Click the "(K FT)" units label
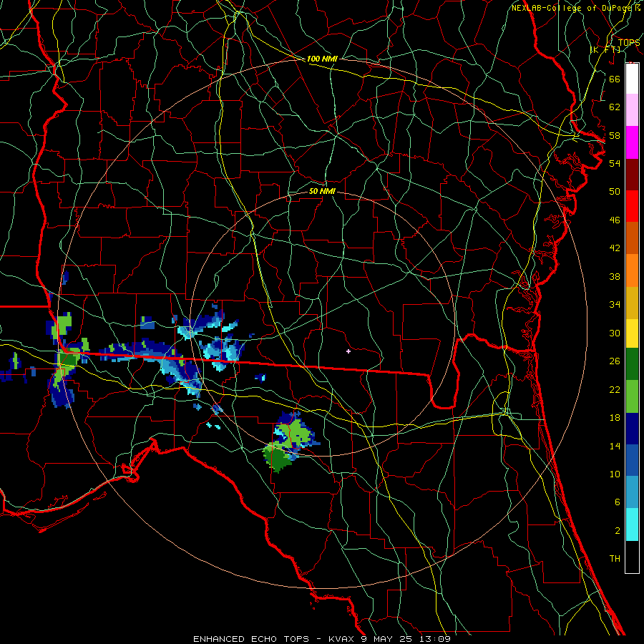The width and height of the screenshot is (644, 644). [x=605, y=50]
